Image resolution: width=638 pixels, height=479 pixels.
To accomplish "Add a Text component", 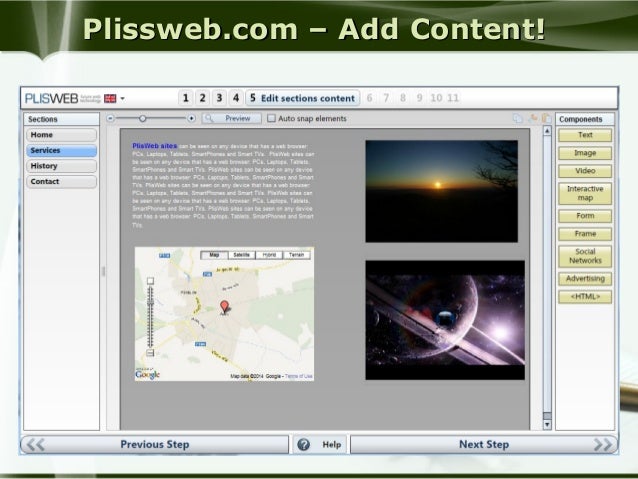I will click(585, 135).
